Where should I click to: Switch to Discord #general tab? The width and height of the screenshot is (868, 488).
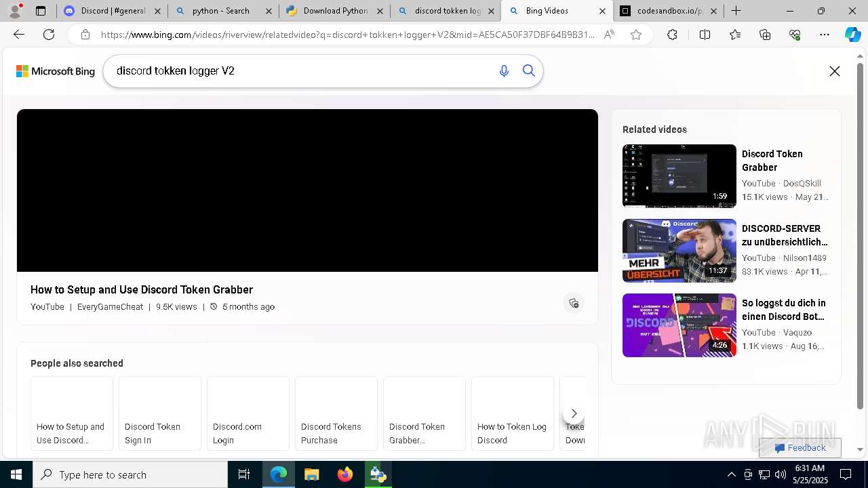(x=113, y=11)
